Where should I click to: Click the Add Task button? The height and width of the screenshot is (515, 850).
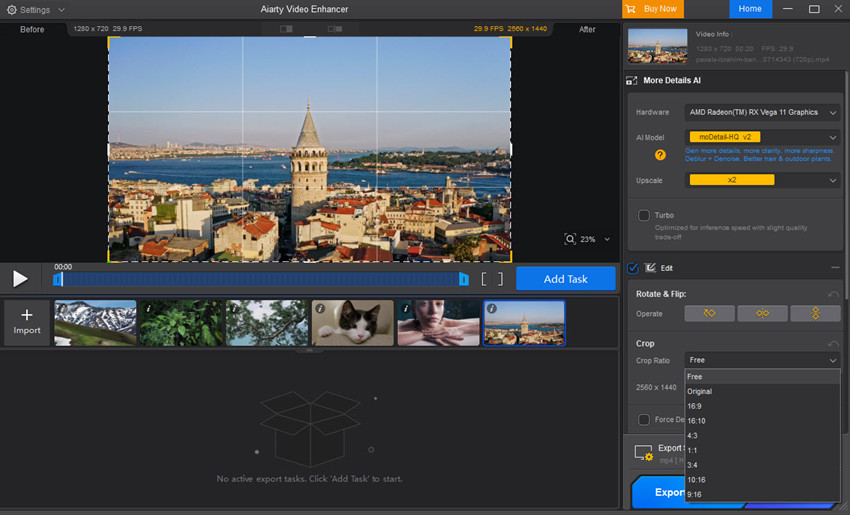[x=565, y=279]
